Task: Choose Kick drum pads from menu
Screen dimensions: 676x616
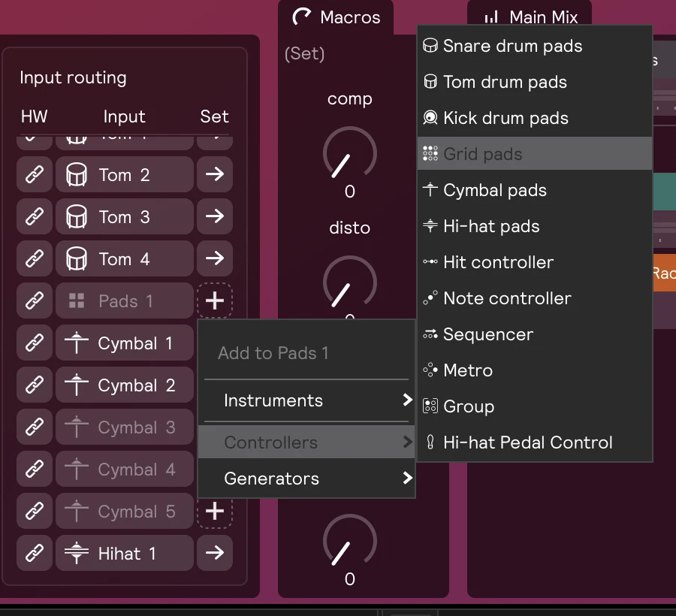Action: click(535, 118)
